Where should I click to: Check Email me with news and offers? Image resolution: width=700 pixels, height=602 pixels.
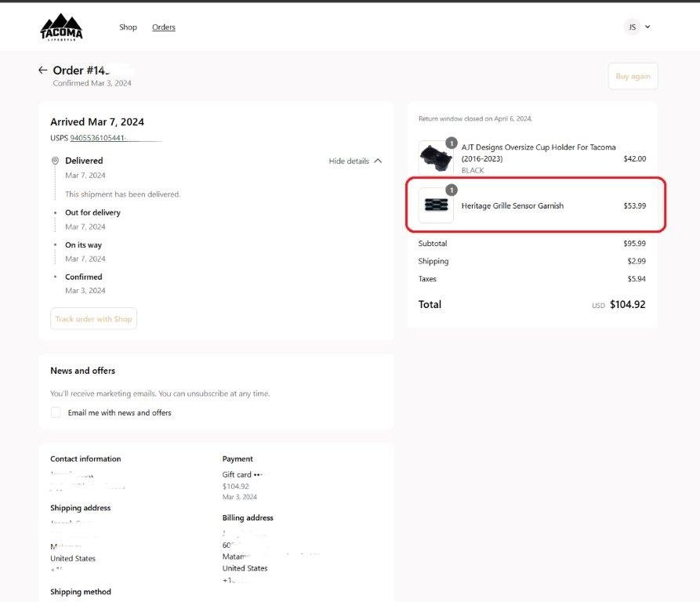(x=56, y=412)
